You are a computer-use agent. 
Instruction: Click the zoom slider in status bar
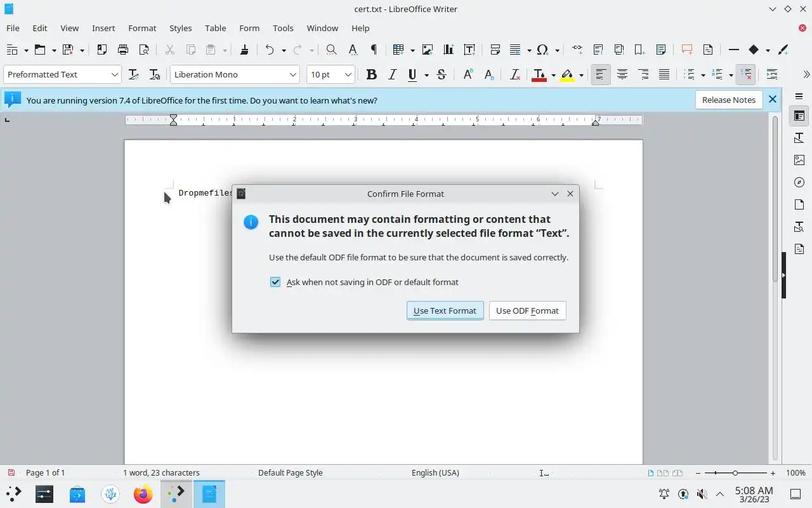pos(735,473)
